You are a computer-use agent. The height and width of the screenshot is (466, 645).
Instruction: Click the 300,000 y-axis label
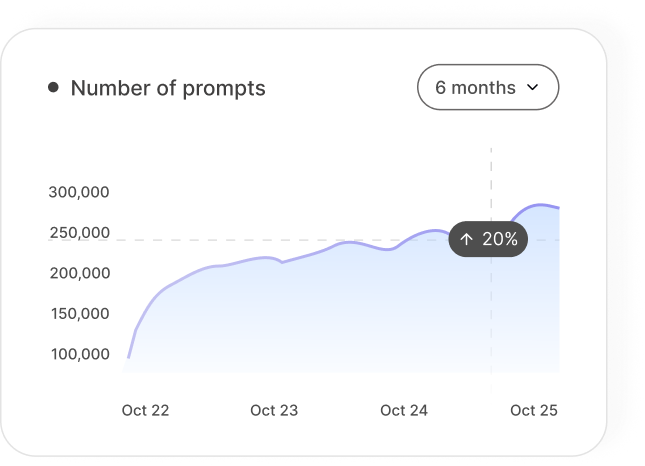79,192
